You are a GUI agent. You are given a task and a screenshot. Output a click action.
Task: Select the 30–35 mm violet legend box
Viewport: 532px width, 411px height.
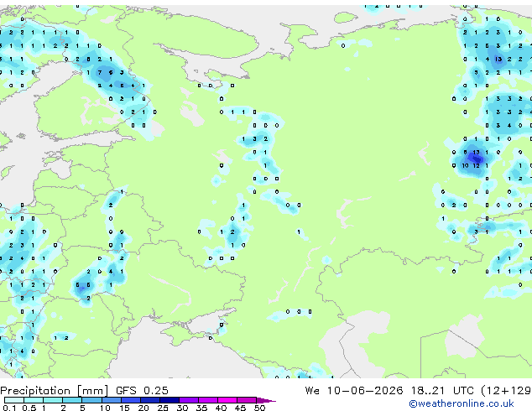pyautogui.click(x=188, y=400)
